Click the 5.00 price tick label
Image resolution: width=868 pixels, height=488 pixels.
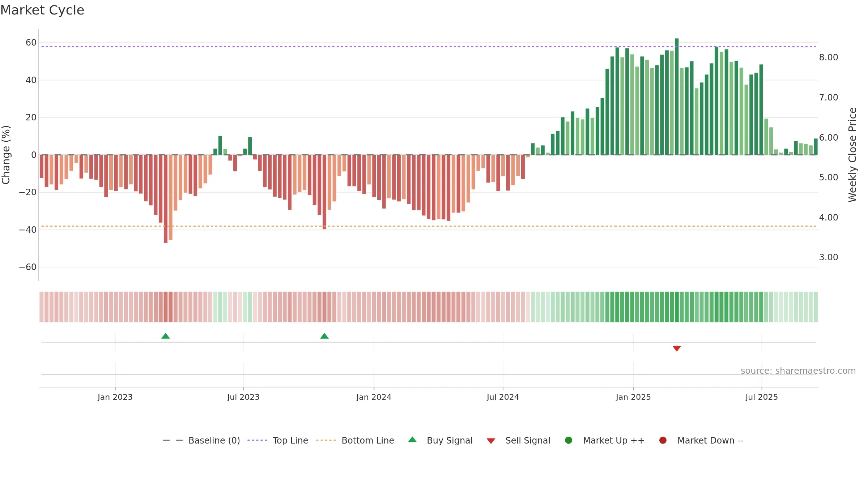[x=829, y=177]
